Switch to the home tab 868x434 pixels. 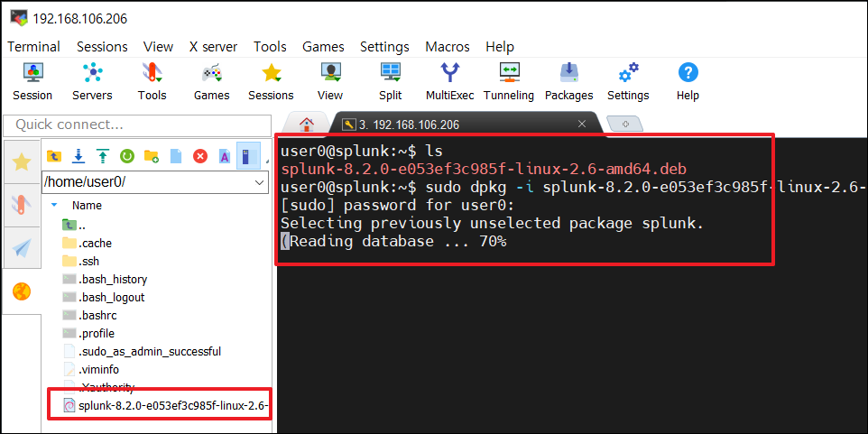click(306, 124)
